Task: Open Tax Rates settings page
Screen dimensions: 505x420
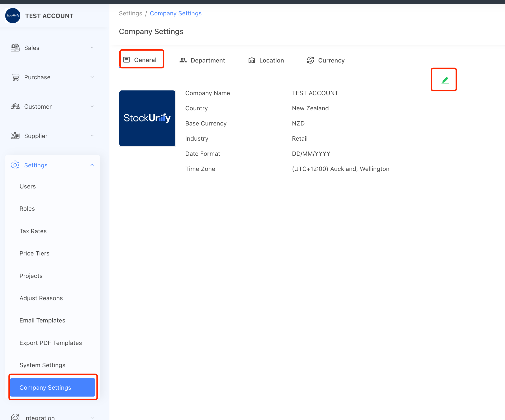Action: (x=33, y=231)
